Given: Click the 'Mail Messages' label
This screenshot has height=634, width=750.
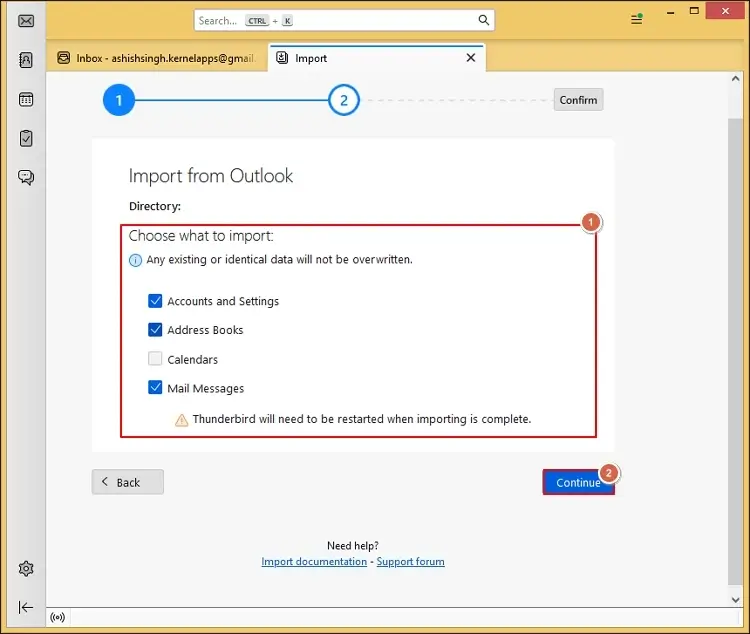Looking at the screenshot, I should click(x=206, y=388).
